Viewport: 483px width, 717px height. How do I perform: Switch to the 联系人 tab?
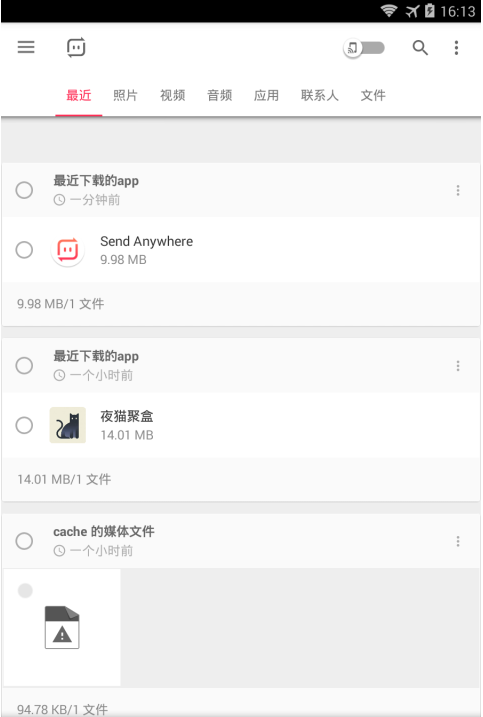319,95
